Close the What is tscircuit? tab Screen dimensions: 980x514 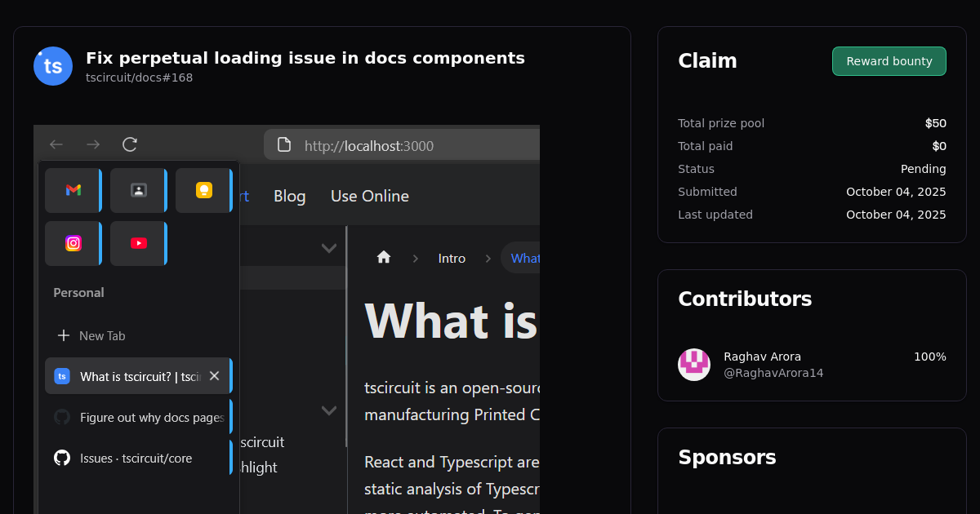(x=214, y=375)
